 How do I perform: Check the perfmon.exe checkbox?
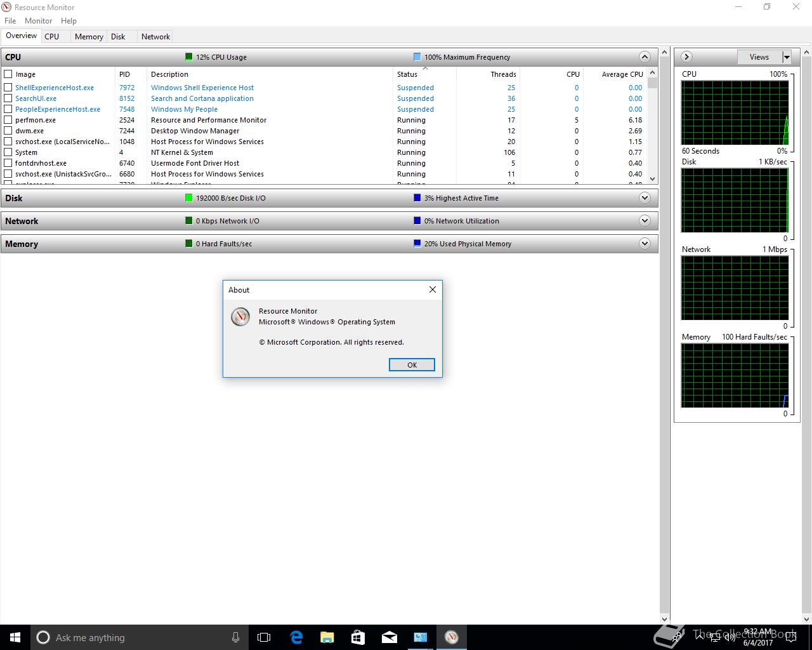pos(8,120)
